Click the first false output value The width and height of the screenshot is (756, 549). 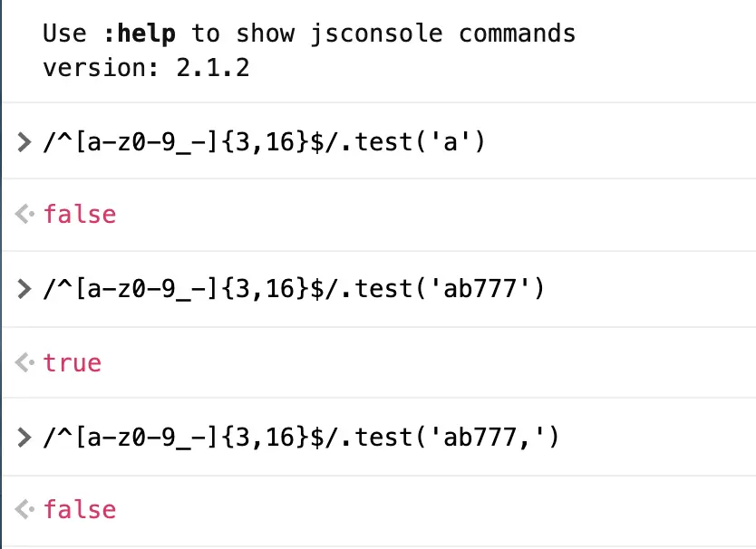click(80, 214)
